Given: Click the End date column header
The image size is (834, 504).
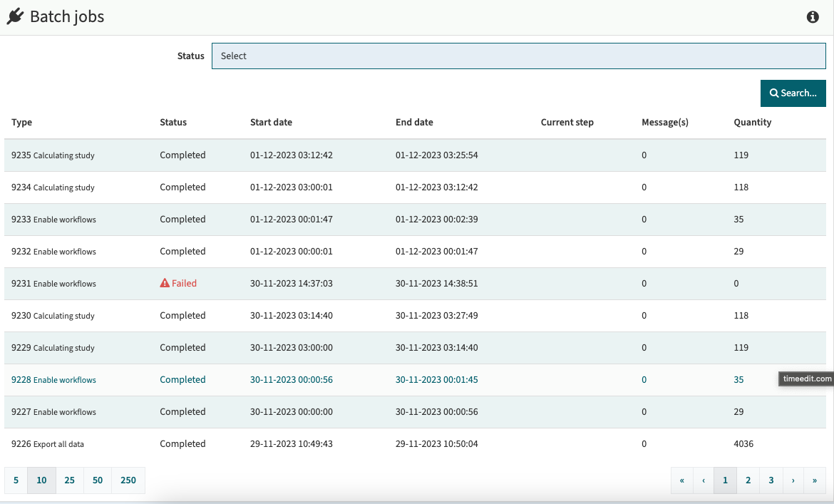Looking at the screenshot, I should (414, 123).
